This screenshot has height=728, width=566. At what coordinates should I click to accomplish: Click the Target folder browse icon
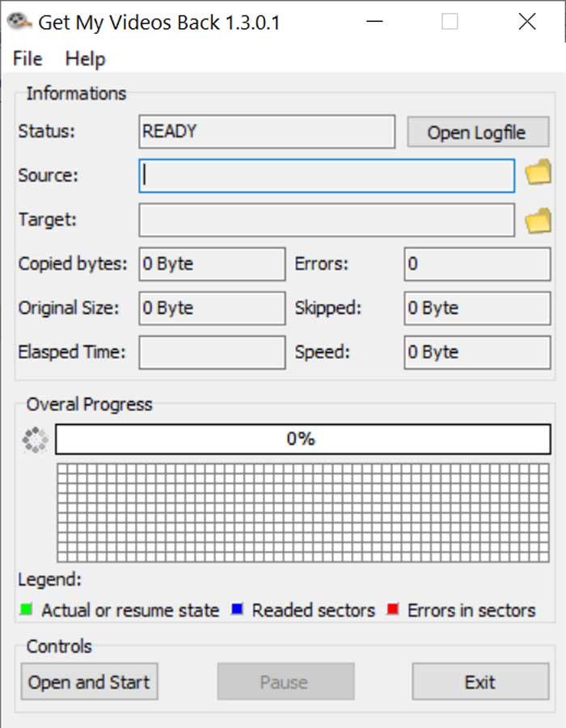pos(539,221)
